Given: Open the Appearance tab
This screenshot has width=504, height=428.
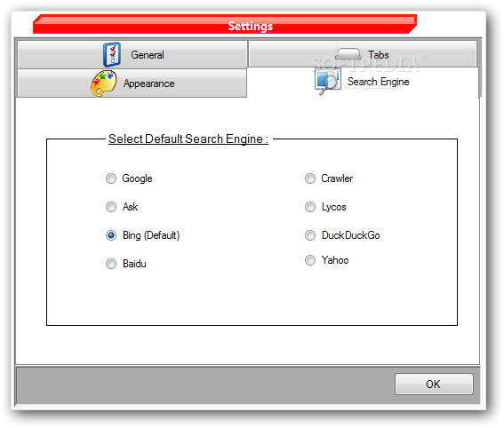Looking at the screenshot, I should [132, 83].
